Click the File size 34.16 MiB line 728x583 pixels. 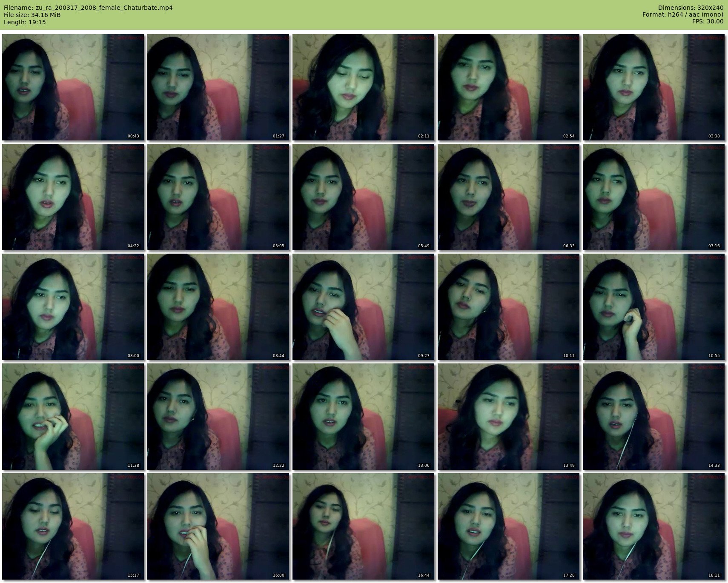pyautogui.click(x=32, y=15)
